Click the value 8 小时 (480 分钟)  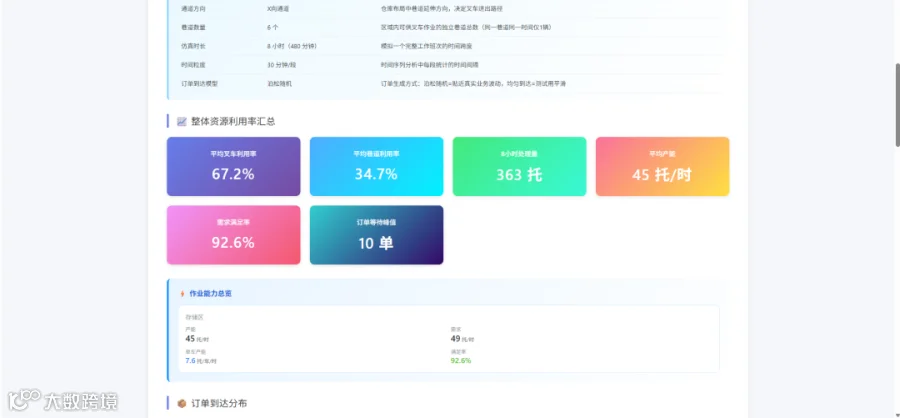292,46
